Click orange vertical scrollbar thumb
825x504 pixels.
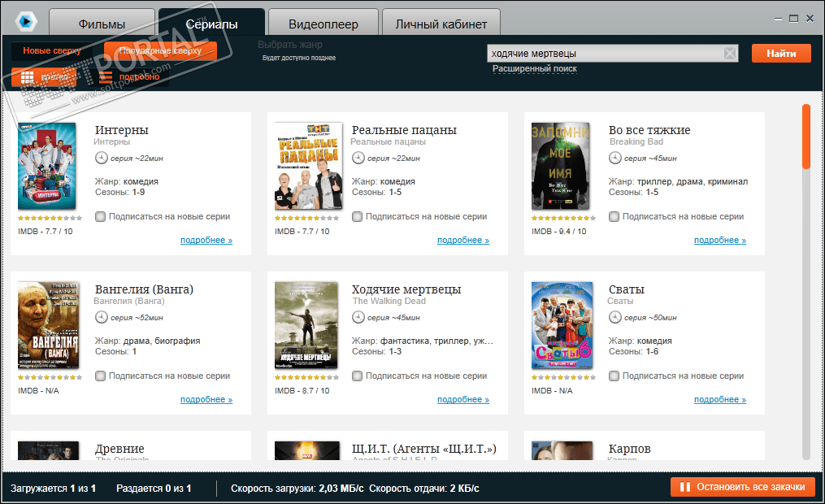[x=806, y=137]
